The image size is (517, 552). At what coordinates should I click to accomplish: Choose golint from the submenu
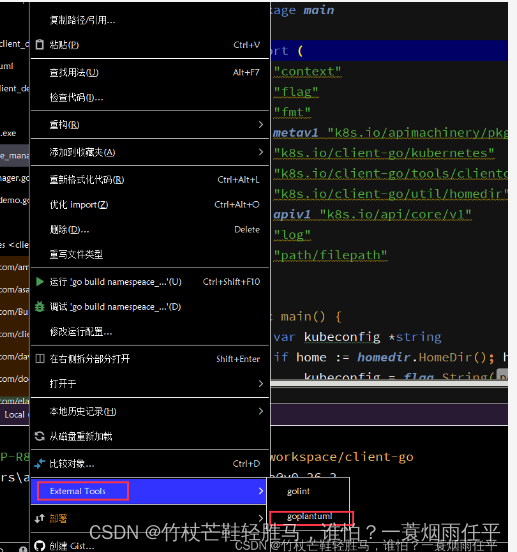pyautogui.click(x=298, y=491)
